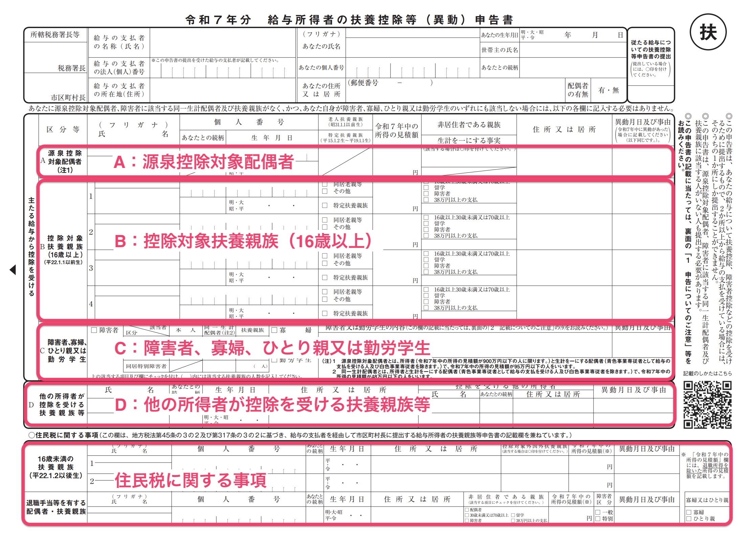
Task: Click the name field for under-16 dependent row 1
Action: coord(133,464)
